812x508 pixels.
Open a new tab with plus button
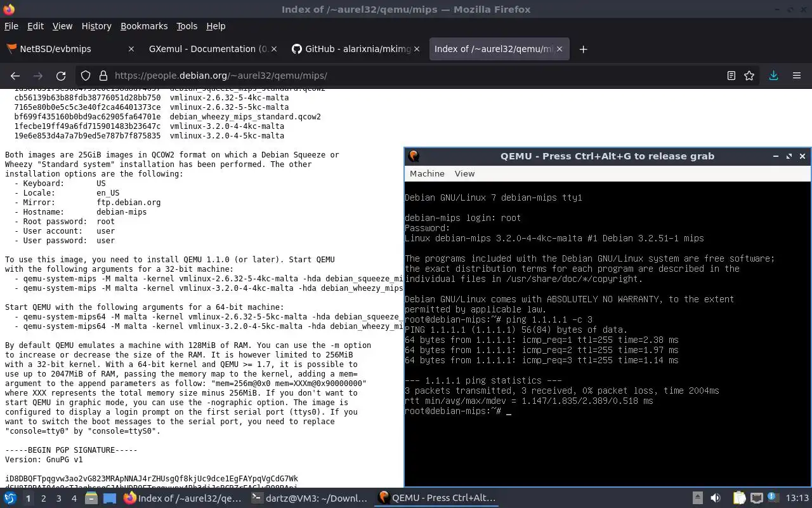pyautogui.click(x=583, y=49)
